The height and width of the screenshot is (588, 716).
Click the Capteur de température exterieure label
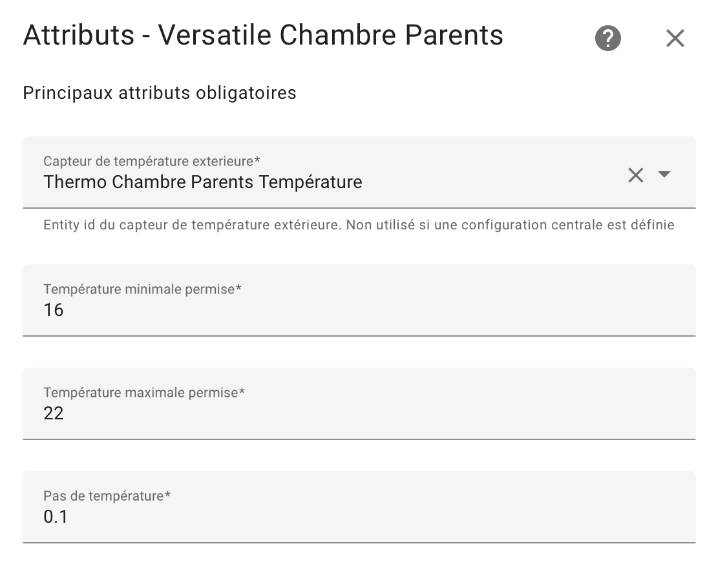[x=152, y=161]
